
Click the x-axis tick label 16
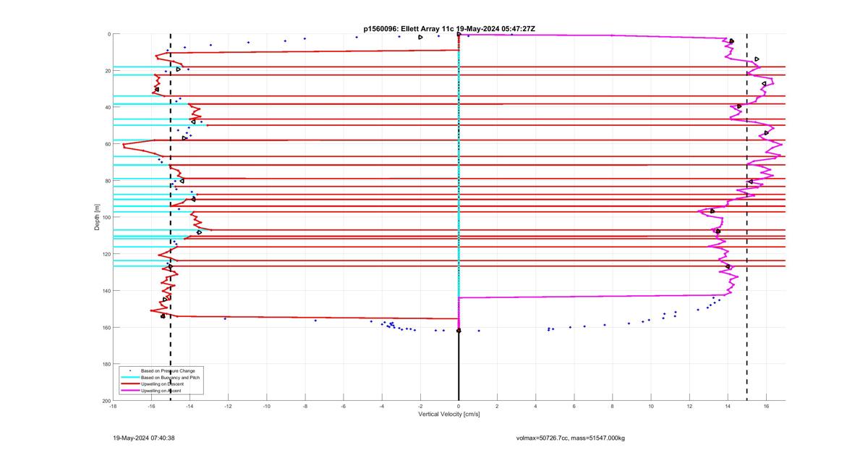click(766, 406)
